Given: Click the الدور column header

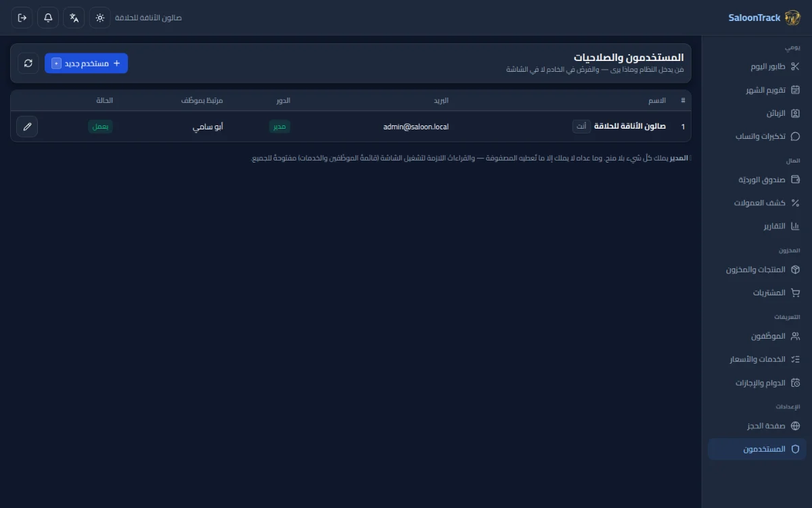Looking at the screenshot, I should tap(284, 100).
